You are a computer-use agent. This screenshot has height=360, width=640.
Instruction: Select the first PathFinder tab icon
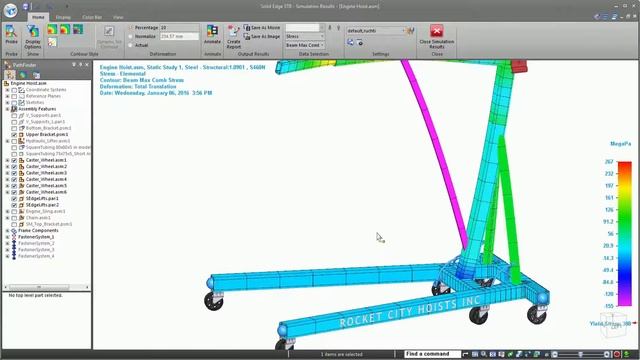coord(10,75)
